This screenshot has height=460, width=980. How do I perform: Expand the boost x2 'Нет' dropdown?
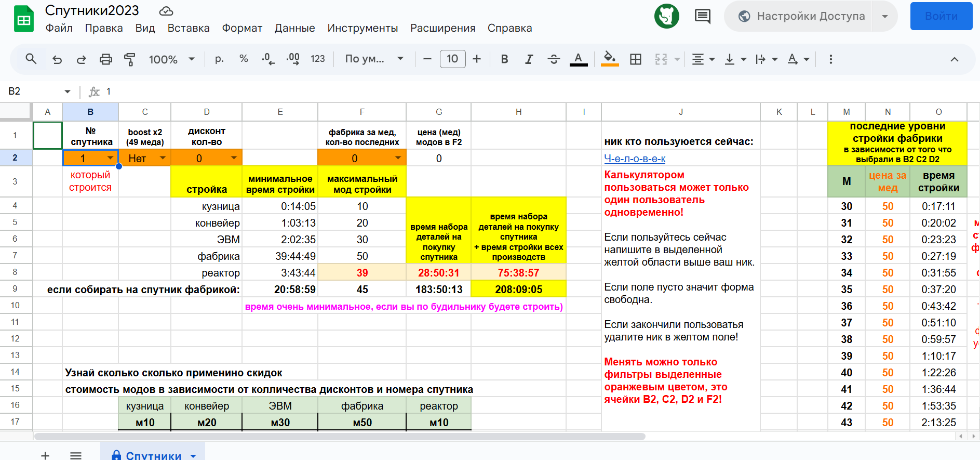(x=163, y=158)
